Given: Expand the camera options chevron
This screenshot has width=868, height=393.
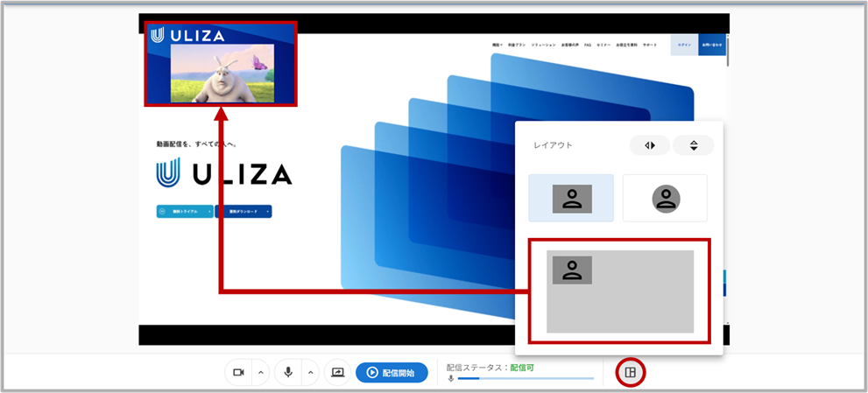Looking at the screenshot, I should 261,373.
